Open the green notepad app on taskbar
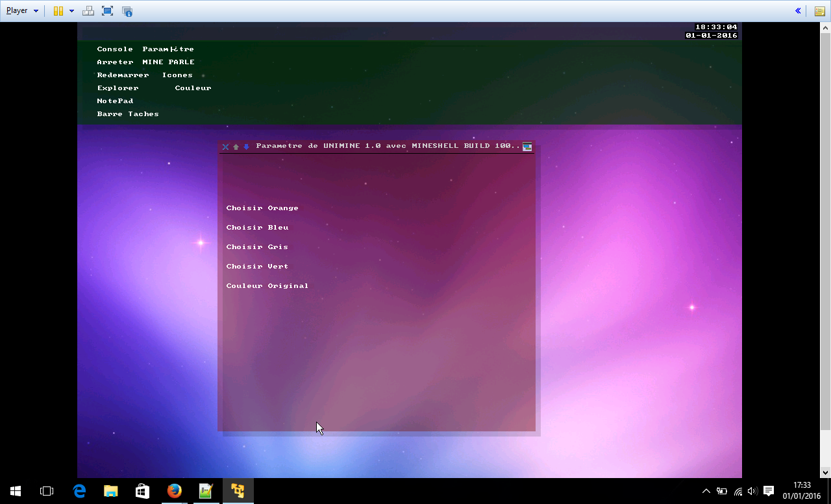Image resolution: width=831 pixels, height=504 pixels. pos(206,491)
